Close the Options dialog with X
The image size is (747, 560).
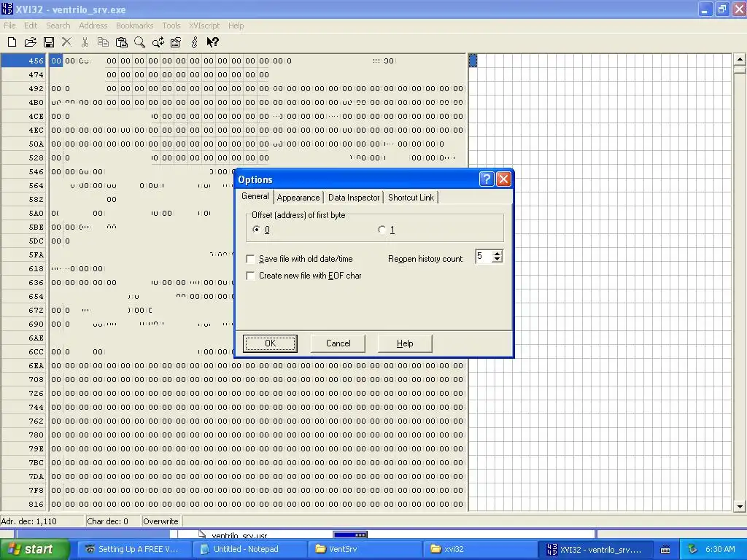(503, 179)
